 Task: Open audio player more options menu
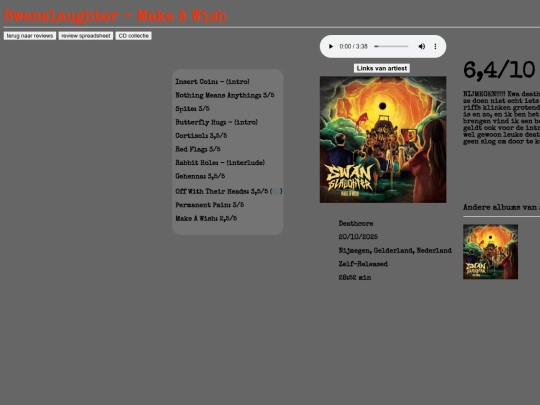click(x=435, y=46)
